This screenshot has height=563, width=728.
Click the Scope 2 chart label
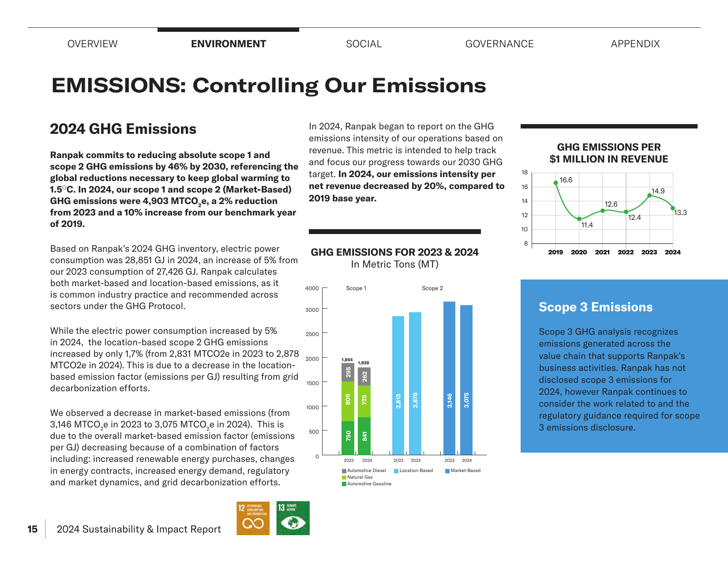click(432, 288)
